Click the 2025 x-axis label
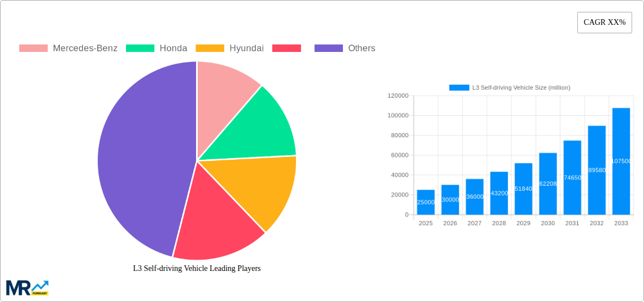 425,223
